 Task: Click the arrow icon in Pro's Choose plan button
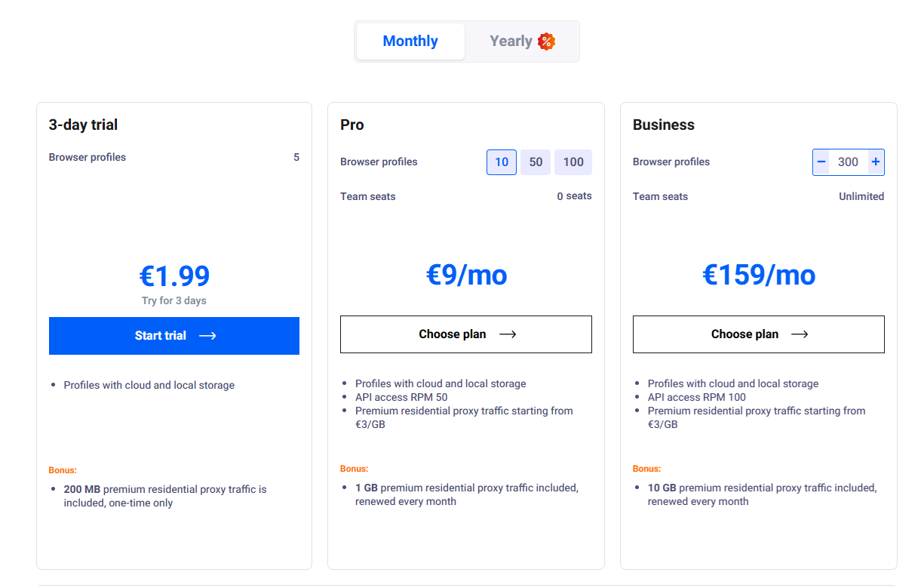click(x=507, y=334)
